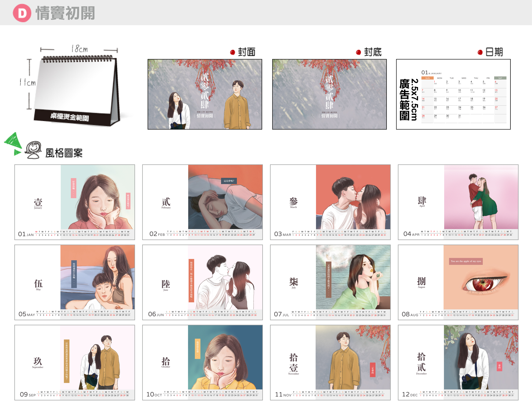Select the January date layout preview
The image size is (532, 412).
coord(453,94)
